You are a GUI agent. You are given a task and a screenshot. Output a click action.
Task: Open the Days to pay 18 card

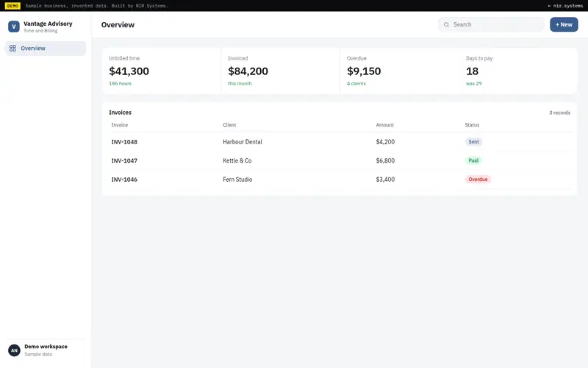[518, 71]
